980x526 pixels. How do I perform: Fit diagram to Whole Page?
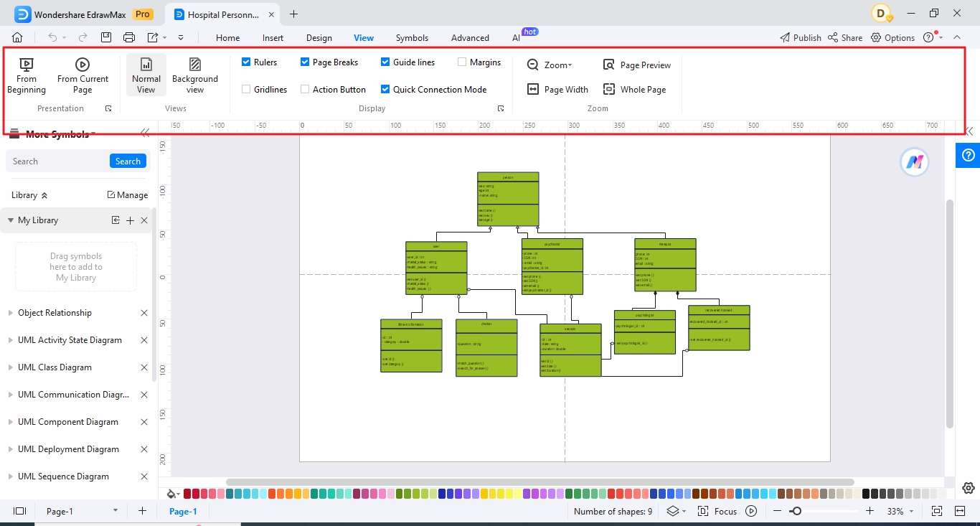point(635,90)
